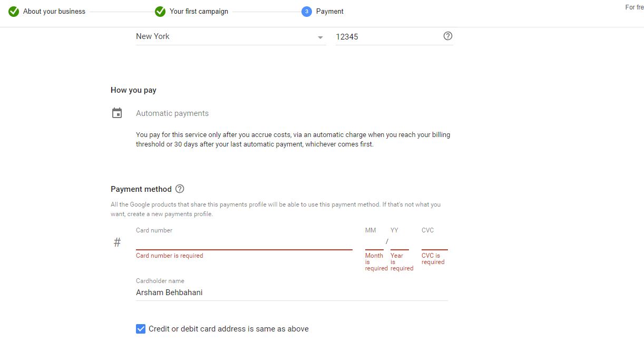This screenshot has width=644, height=351.
Task: Click the blue step 3 Payment circle
Action: click(307, 12)
